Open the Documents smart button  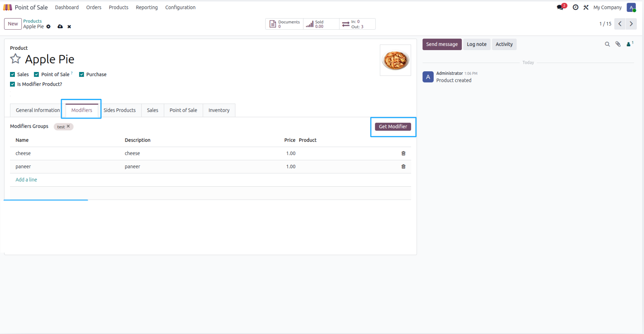pos(285,24)
